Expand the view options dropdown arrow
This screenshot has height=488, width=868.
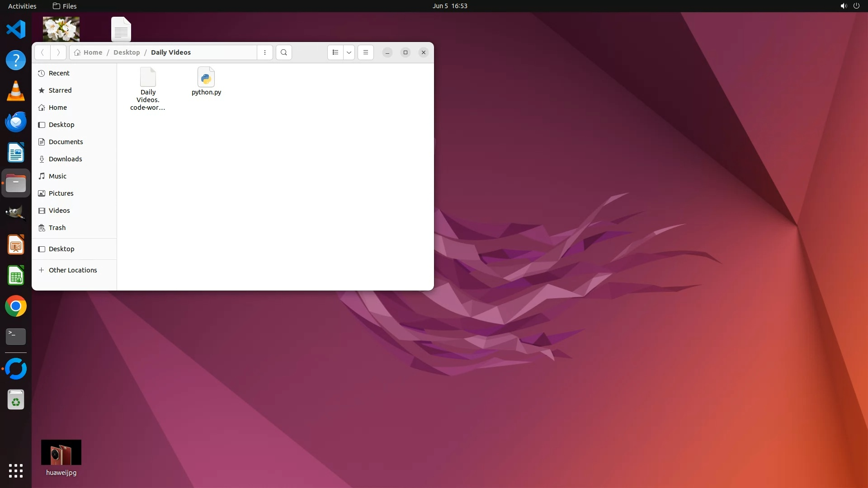pyautogui.click(x=349, y=52)
